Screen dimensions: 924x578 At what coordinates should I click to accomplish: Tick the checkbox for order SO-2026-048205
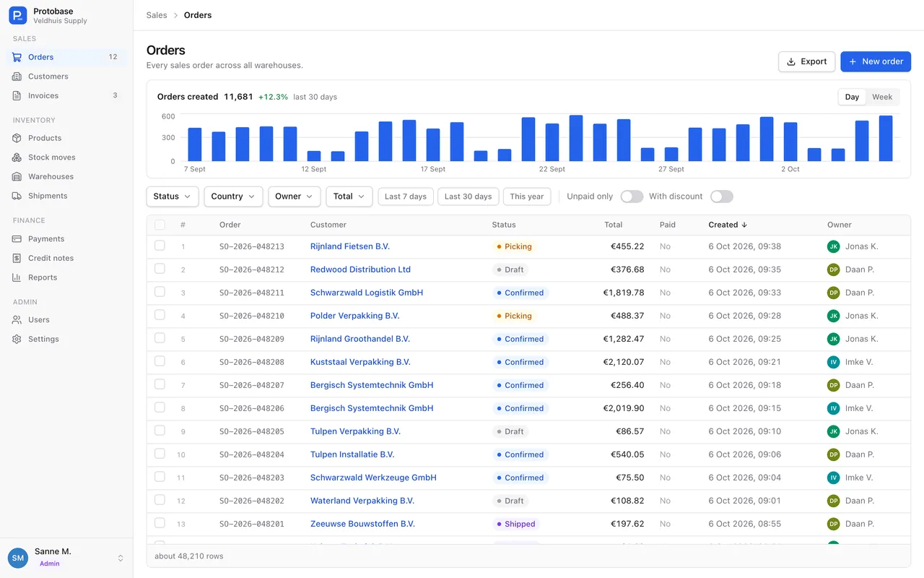pos(160,431)
